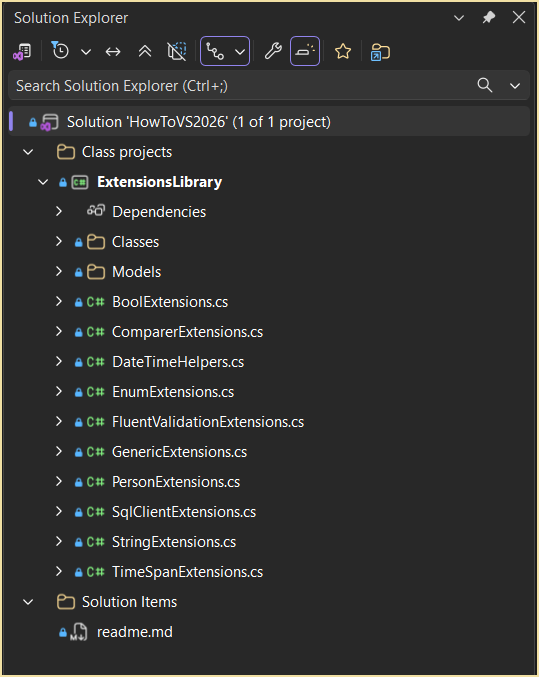Select the Solution 'HowToVS2026' node
The width and height of the screenshot is (539, 677).
click(x=269, y=122)
